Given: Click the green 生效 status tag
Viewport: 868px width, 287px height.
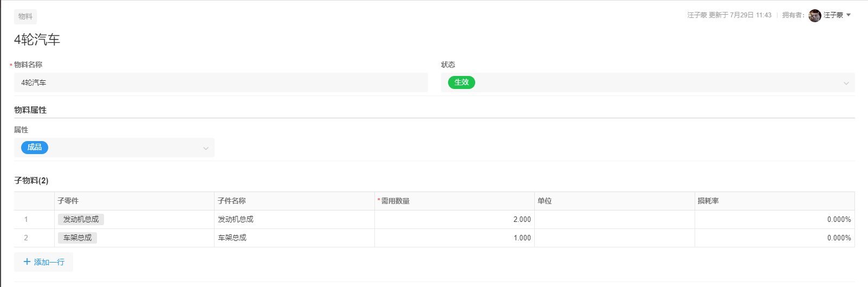Looking at the screenshot, I should (x=461, y=82).
